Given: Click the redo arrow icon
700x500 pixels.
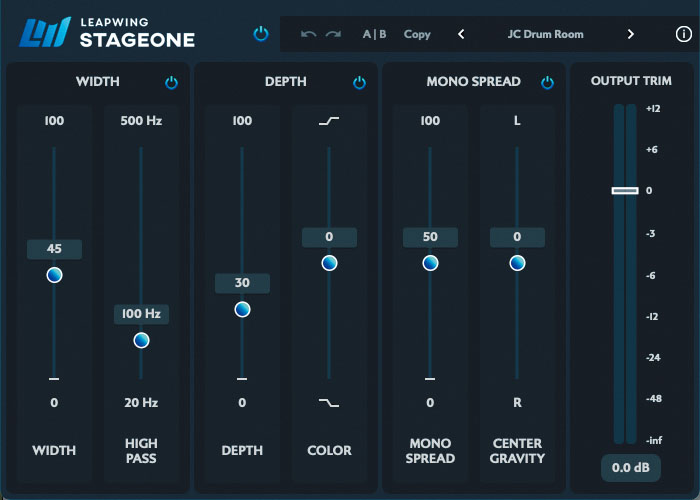Looking at the screenshot, I should [333, 34].
